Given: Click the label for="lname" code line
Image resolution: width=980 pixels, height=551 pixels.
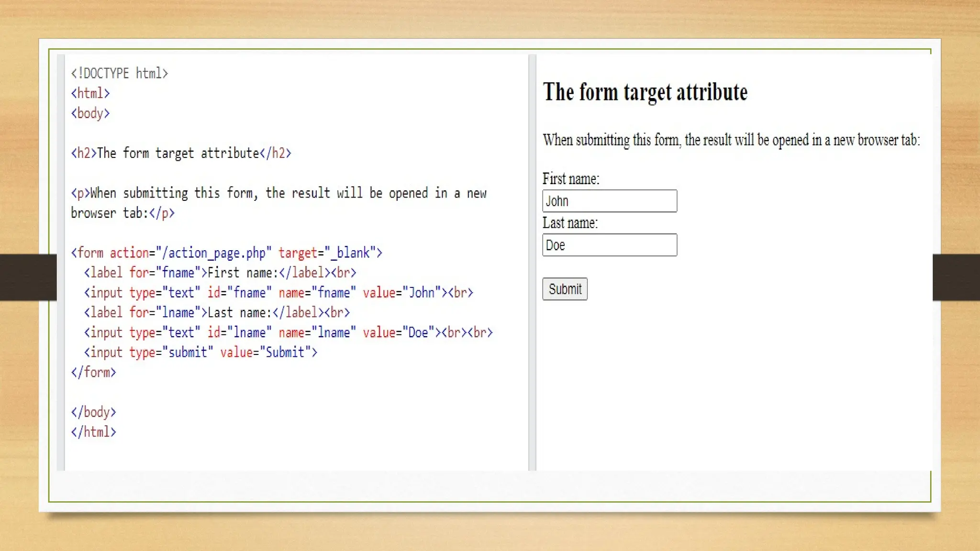Looking at the screenshot, I should click(x=216, y=312).
